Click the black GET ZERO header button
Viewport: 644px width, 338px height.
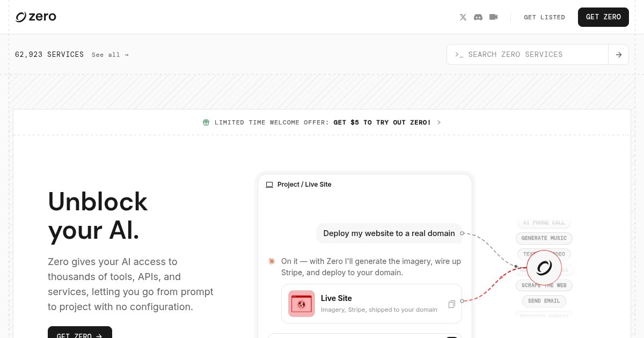click(603, 17)
